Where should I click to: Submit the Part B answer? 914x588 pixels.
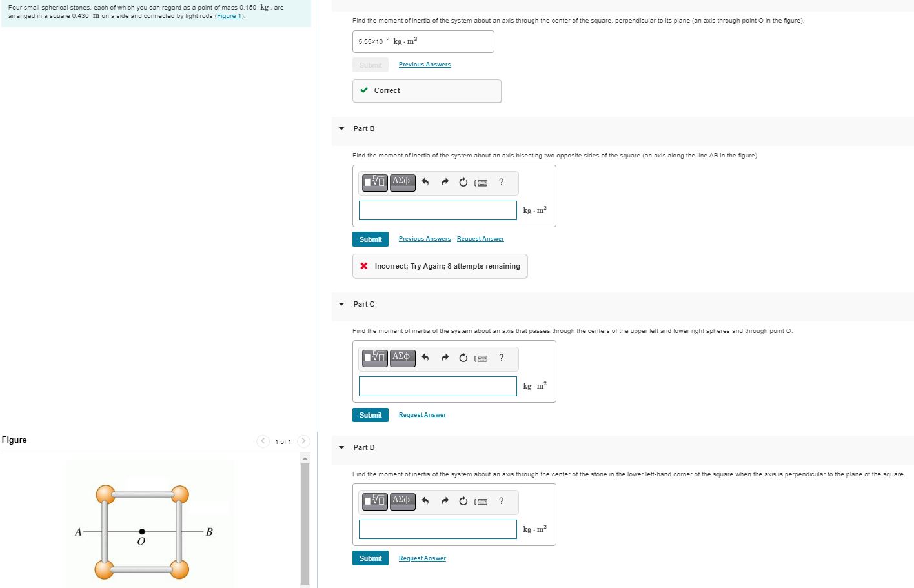point(371,239)
